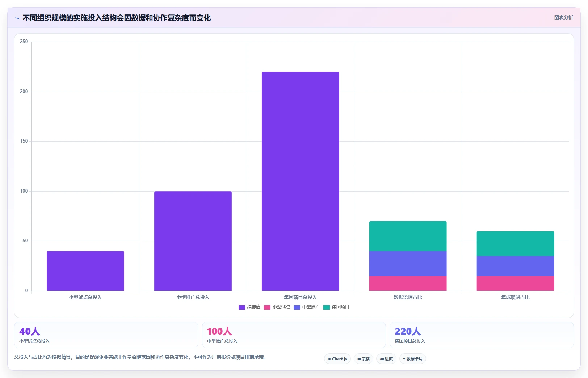Click the teal 集团项目 legend color box

tap(327, 307)
